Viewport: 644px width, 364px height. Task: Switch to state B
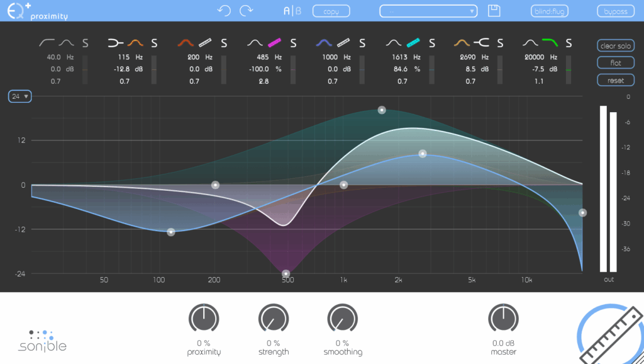click(x=299, y=11)
